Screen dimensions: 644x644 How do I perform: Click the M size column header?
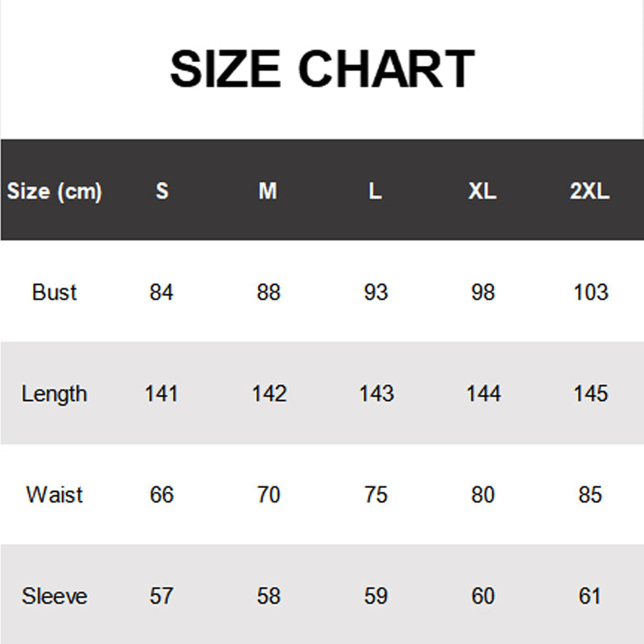(x=268, y=191)
